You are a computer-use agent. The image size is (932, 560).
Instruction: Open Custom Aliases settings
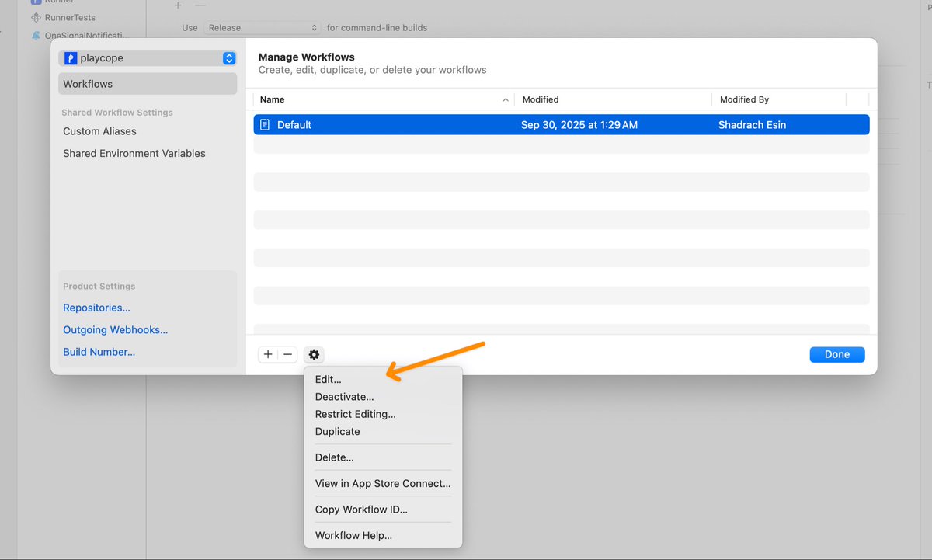pyautogui.click(x=99, y=131)
